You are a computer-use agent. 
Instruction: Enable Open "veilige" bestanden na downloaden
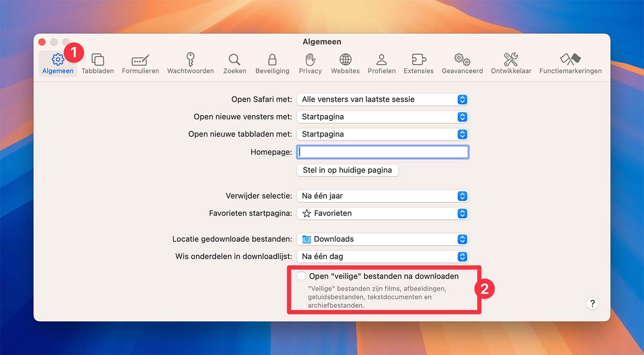tap(301, 276)
